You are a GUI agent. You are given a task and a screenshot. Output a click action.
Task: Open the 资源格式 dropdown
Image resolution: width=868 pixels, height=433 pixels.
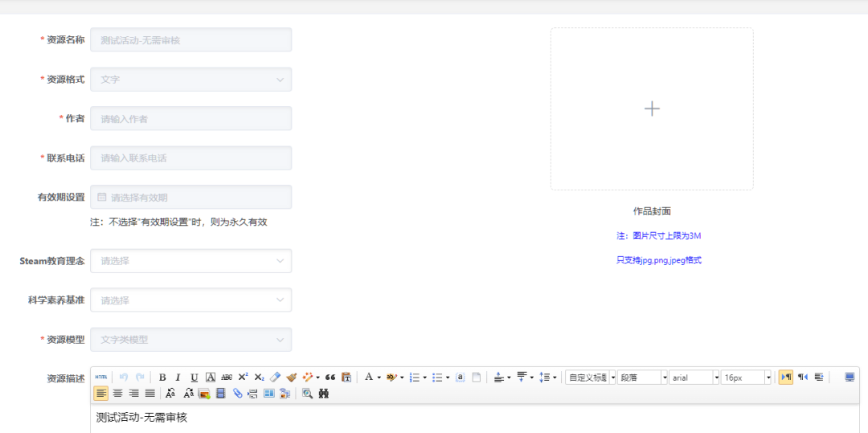[x=190, y=80]
